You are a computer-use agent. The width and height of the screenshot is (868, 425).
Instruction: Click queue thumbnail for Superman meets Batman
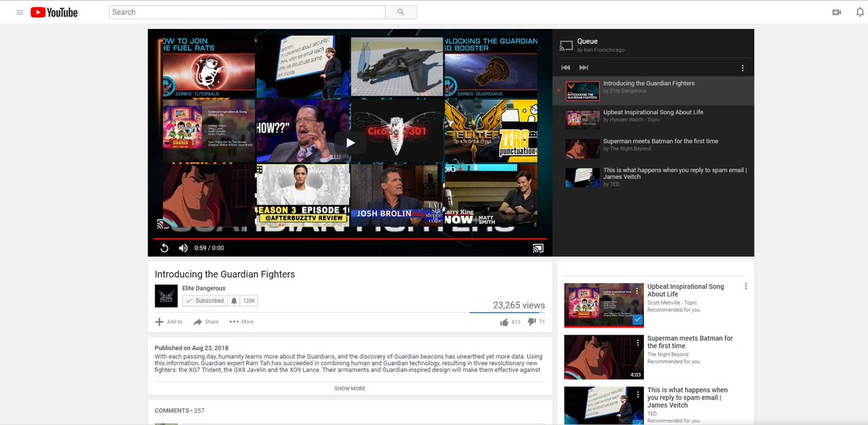tap(582, 148)
